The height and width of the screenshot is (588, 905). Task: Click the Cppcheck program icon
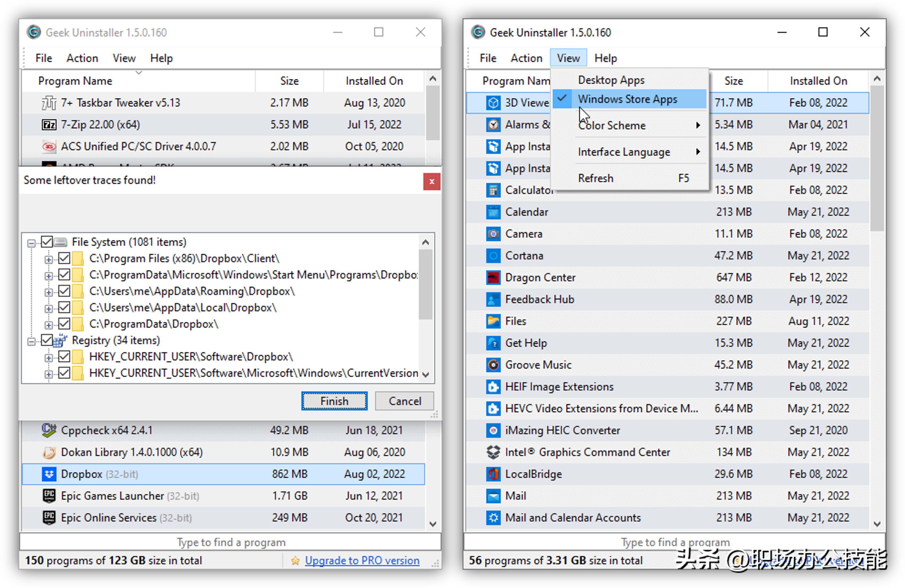49,430
